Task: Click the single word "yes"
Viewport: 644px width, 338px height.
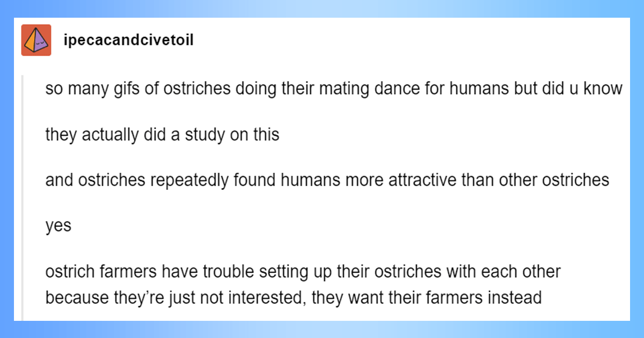Action: [58, 226]
